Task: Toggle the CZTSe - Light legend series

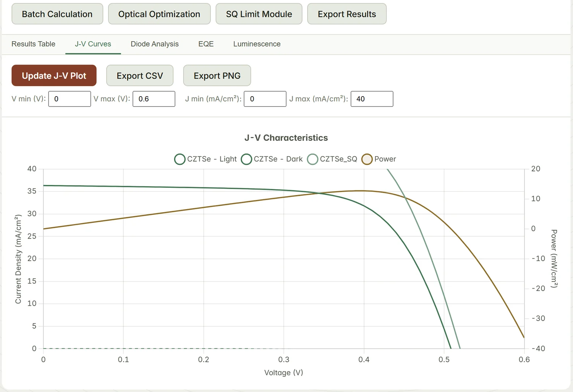Action: tap(206, 159)
